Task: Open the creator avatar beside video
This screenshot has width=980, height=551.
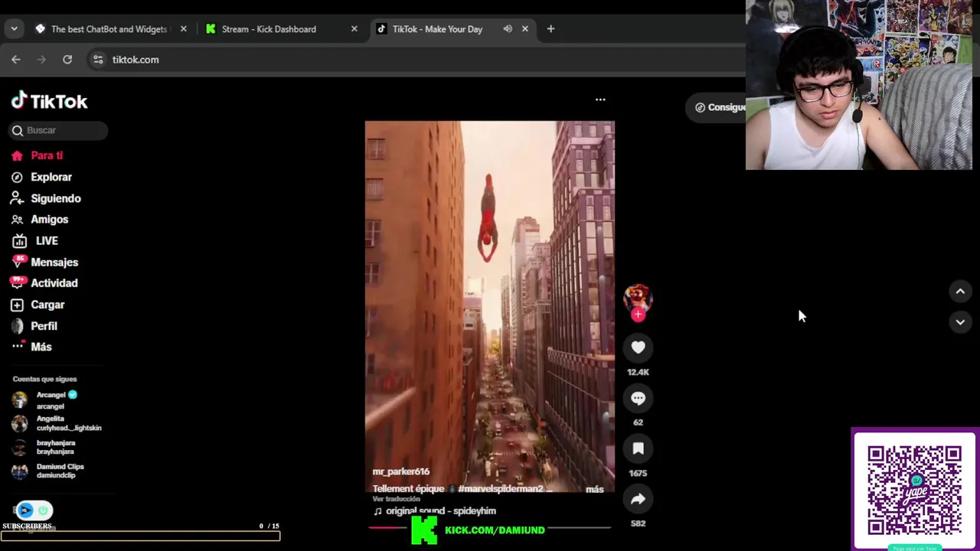Action: 638,298
